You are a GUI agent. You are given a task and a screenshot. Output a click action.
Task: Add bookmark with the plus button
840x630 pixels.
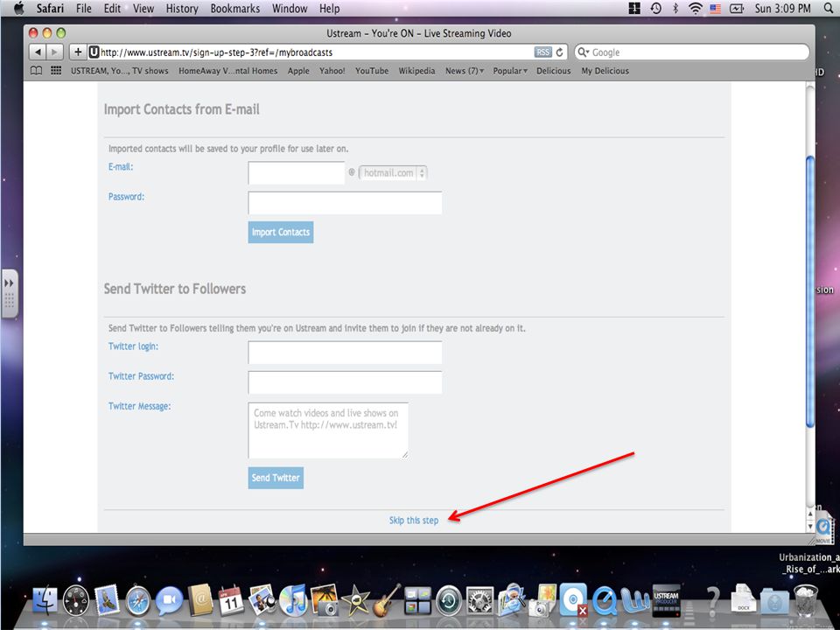coord(78,52)
